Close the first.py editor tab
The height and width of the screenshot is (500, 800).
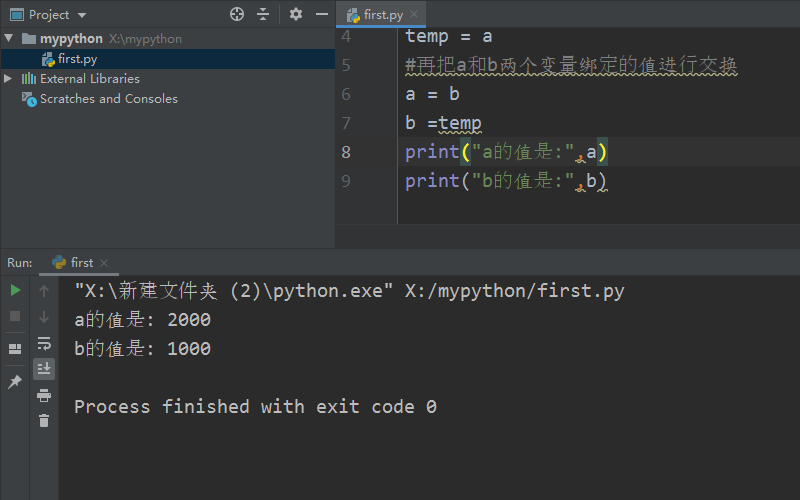tap(416, 15)
